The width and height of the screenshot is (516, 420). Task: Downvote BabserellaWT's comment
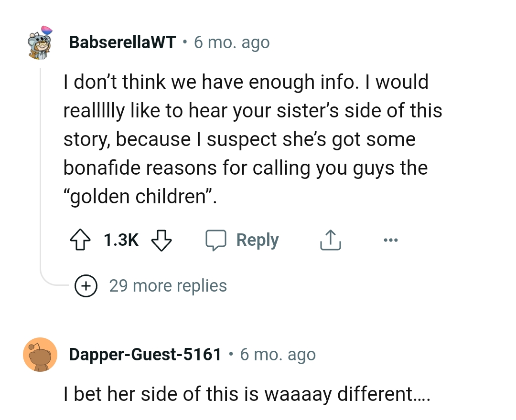point(161,240)
